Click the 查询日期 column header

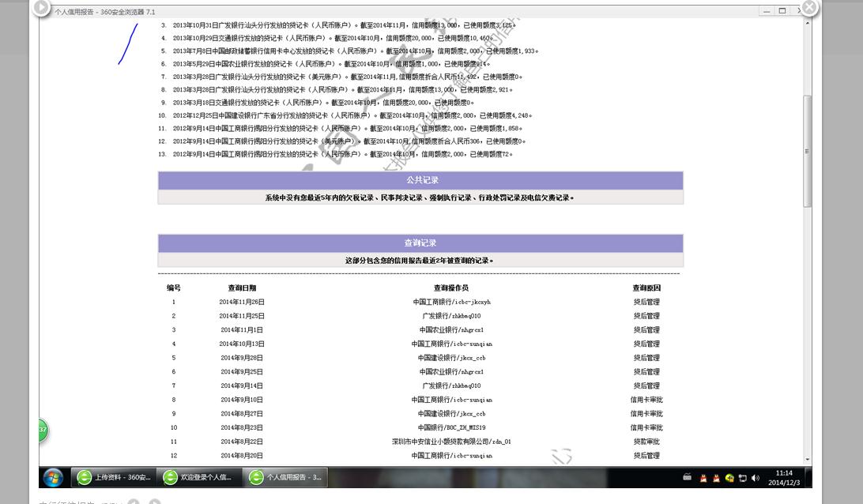pos(242,288)
